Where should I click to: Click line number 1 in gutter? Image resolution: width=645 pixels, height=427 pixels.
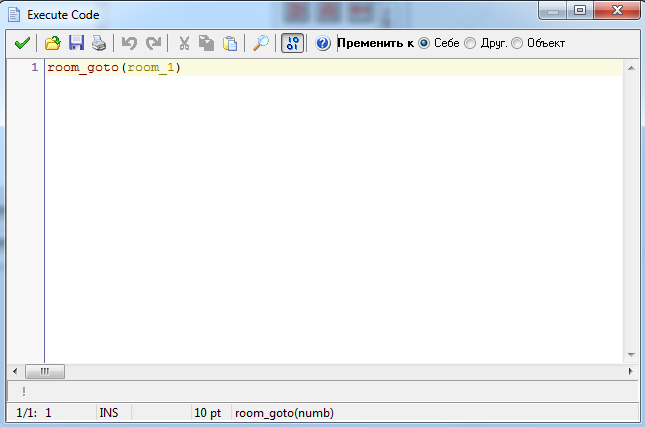[x=35, y=67]
